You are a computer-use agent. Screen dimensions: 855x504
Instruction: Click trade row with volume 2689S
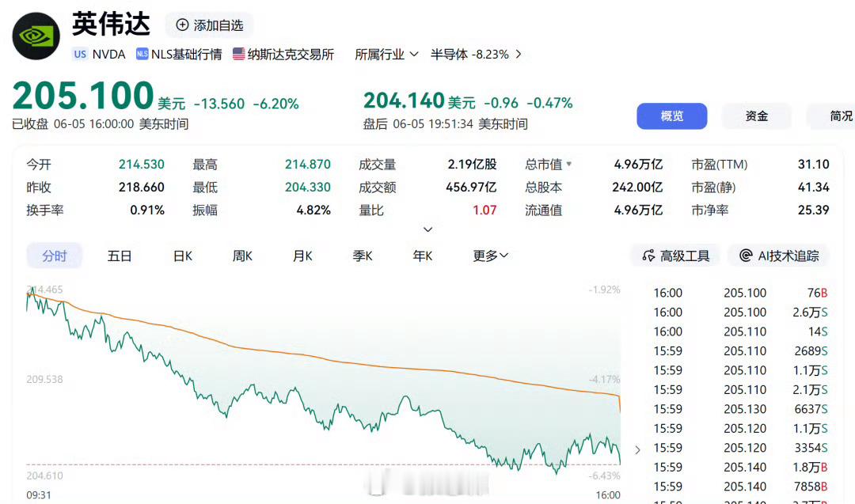pos(740,351)
